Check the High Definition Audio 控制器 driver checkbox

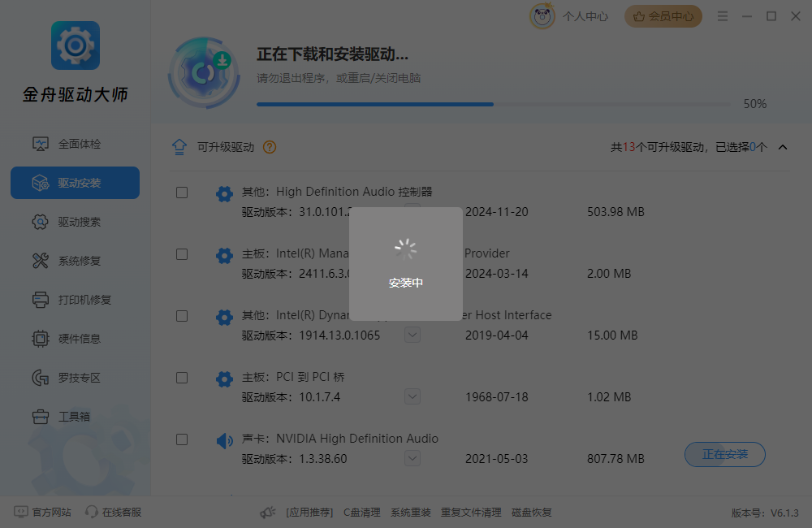point(182,193)
